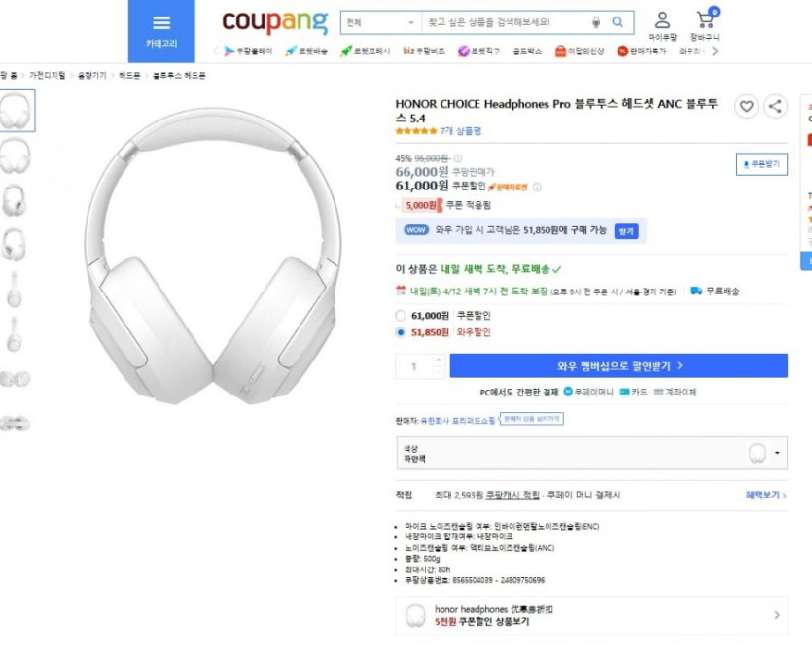Viewport: 812px width, 653px height.
Task: Open 골드박스 menu item
Action: [x=527, y=51]
